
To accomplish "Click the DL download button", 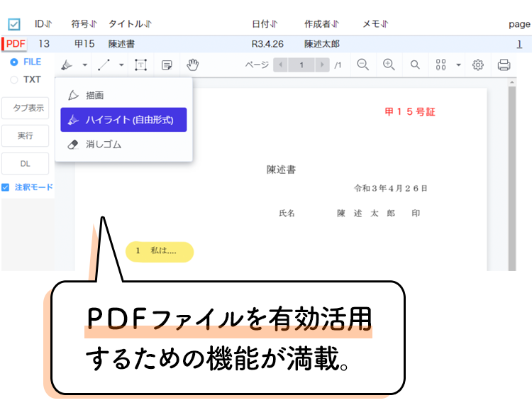I will coord(25,164).
